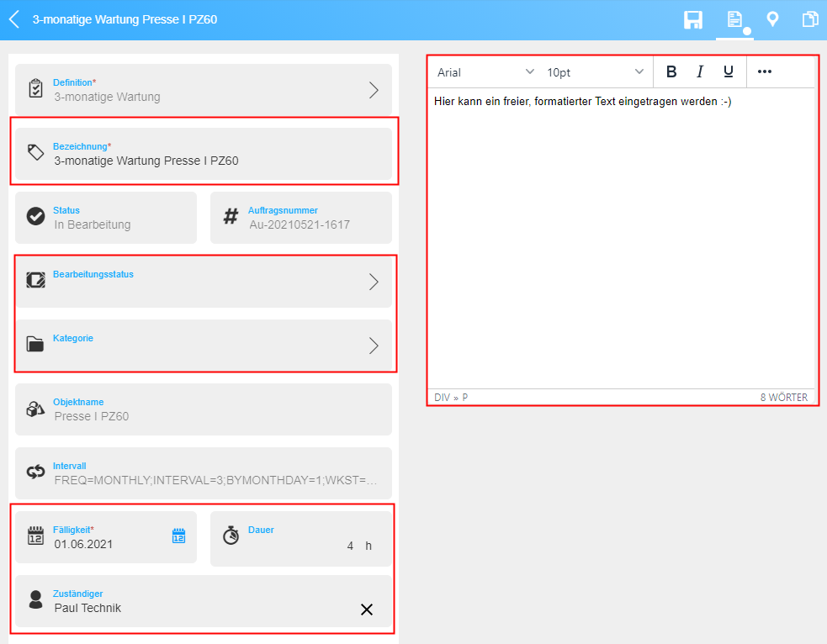This screenshot has width=827, height=644.
Task: Expand the Definition field chevron
Action: click(x=374, y=90)
